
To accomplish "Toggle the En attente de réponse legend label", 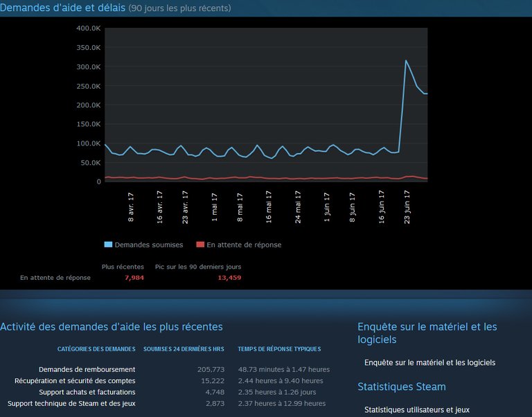I will (x=244, y=245).
